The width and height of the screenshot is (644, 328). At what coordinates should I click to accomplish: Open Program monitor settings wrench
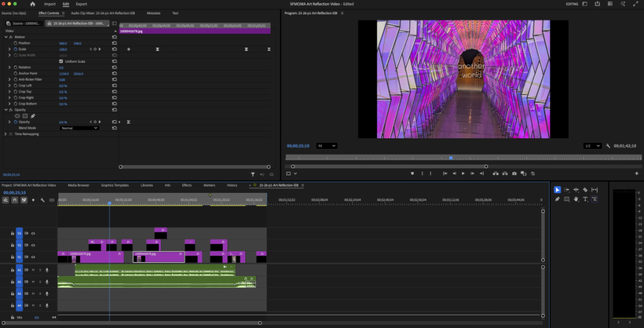click(608, 146)
